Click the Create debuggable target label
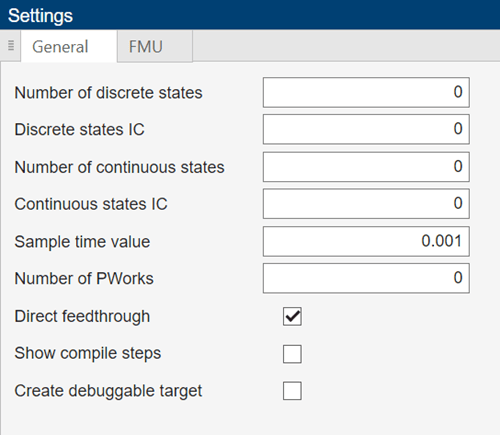The width and height of the screenshot is (500, 435). (x=108, y=391)
